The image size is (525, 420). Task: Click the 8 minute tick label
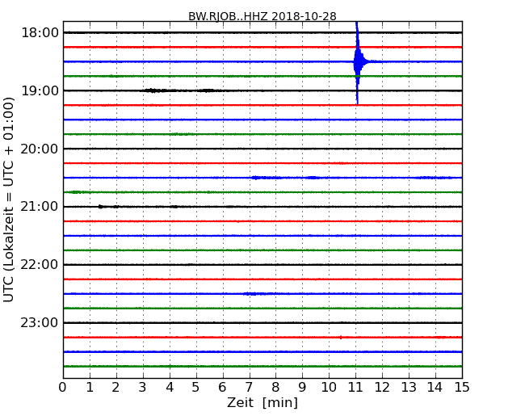275,388
